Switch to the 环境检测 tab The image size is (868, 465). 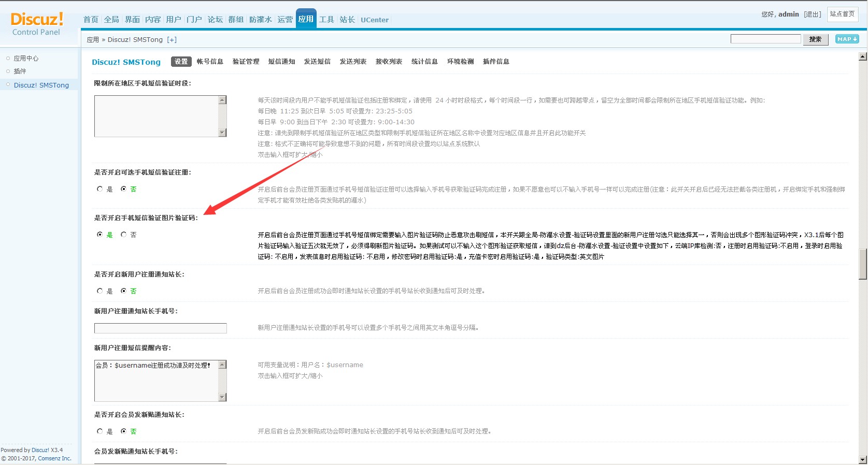pyautogui.click(x=460, y=62)
